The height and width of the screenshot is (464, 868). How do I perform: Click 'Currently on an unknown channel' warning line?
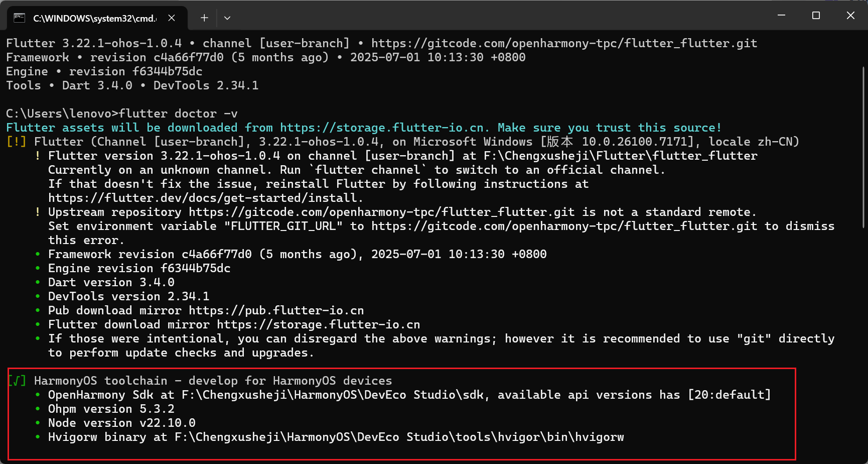(x=357, y=170)
